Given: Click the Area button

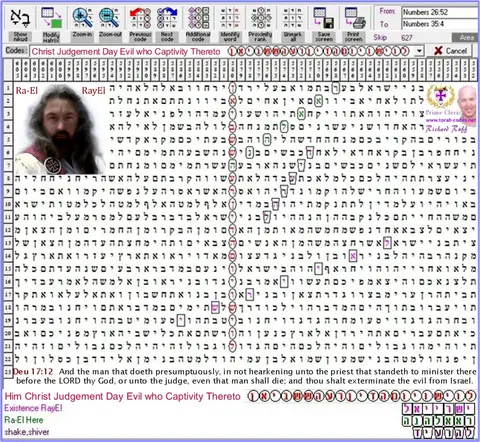Looking at the screenshot, I should (466, 38).
